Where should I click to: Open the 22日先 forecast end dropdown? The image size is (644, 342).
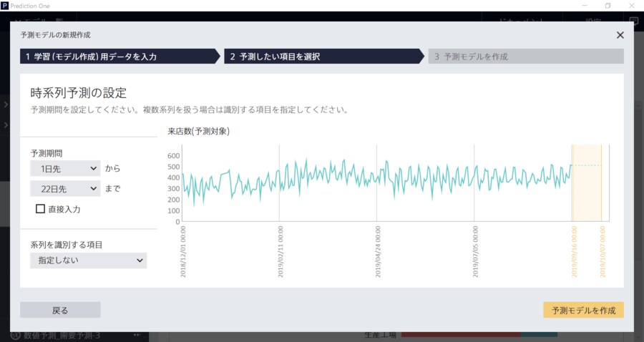[x=65, y=189]
